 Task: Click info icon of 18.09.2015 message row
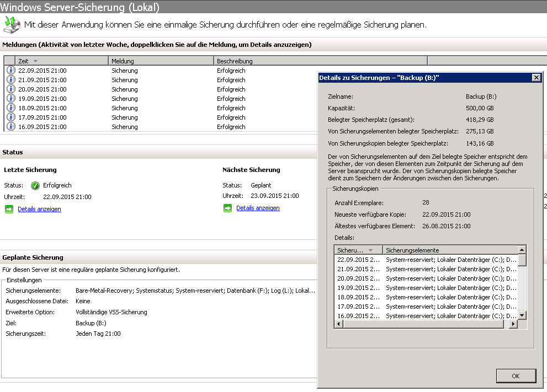coord(11,108)
